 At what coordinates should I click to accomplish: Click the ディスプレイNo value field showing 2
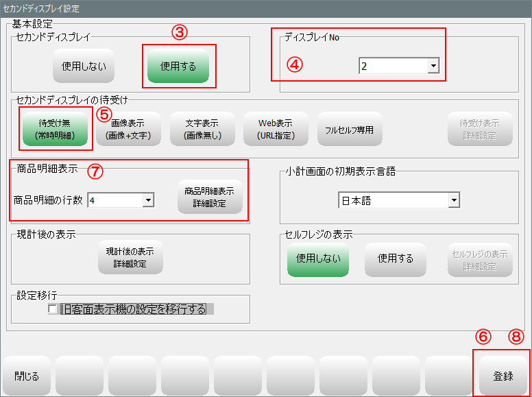(x=392, y=67)
